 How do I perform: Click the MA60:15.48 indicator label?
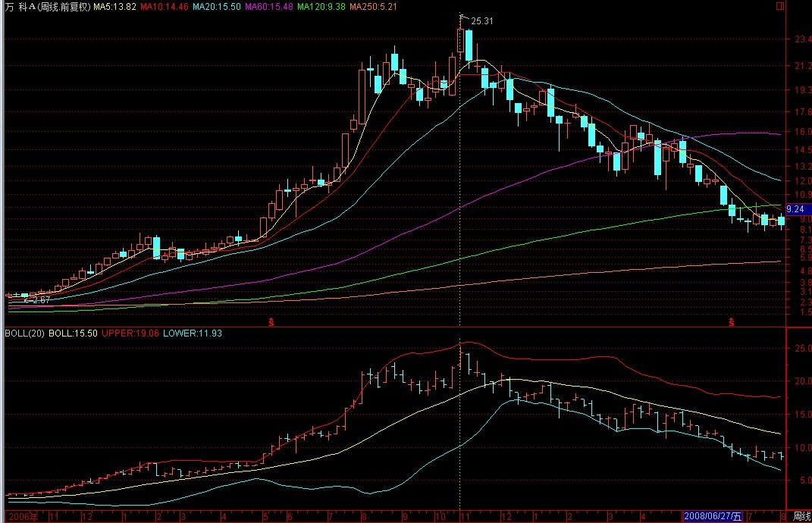(x=269, y=6)
